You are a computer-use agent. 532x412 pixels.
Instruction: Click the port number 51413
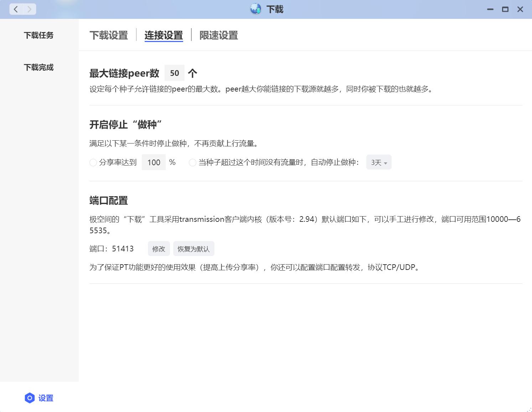pos(123,249)
